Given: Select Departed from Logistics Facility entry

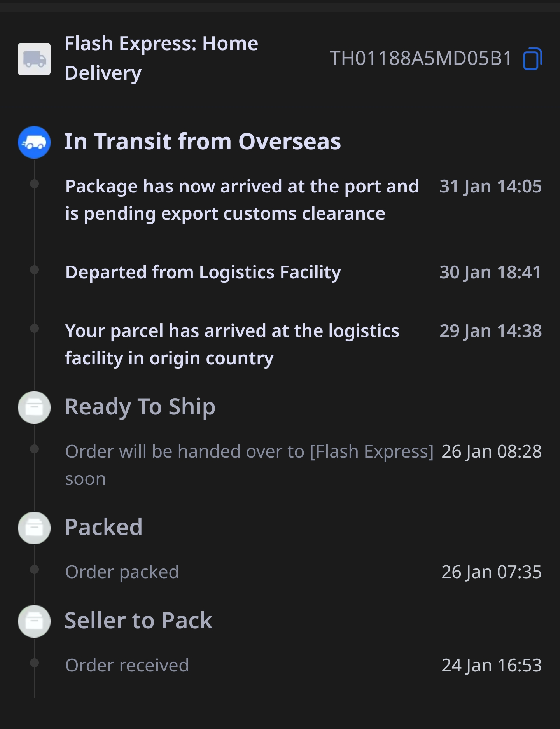Looking at the screenshot, I should 203,272.
